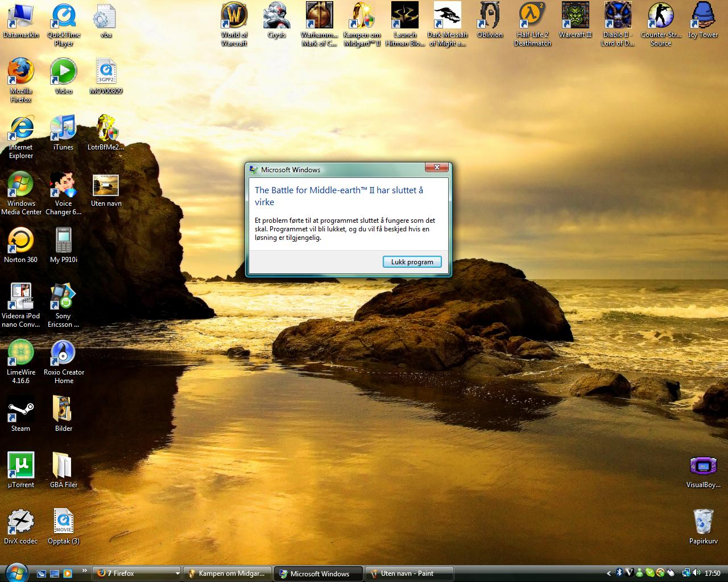Close the Microsoft Windows error dialog
Screen dimensions: 728x582
point(437,167)
